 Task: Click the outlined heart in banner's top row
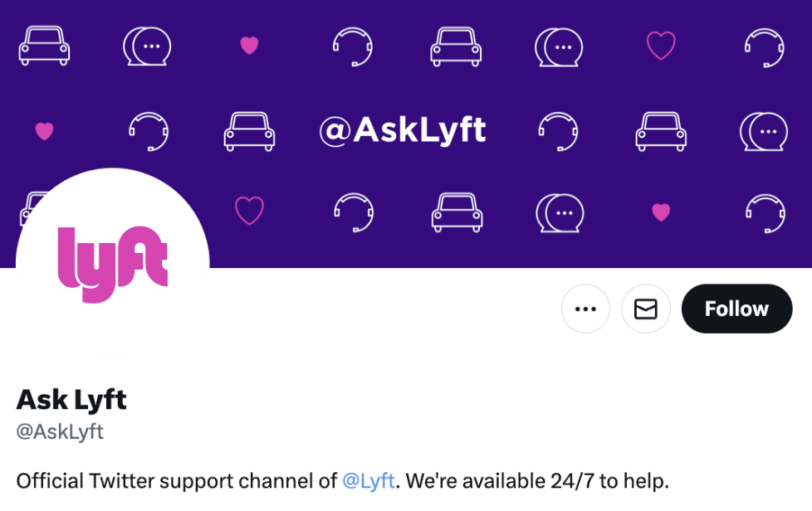pyautogui.click(x=661, y=46)
